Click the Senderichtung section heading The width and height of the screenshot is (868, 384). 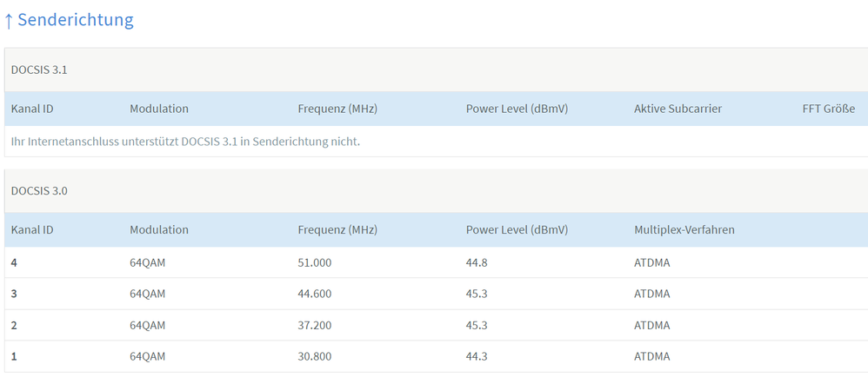tap(76, 20)
